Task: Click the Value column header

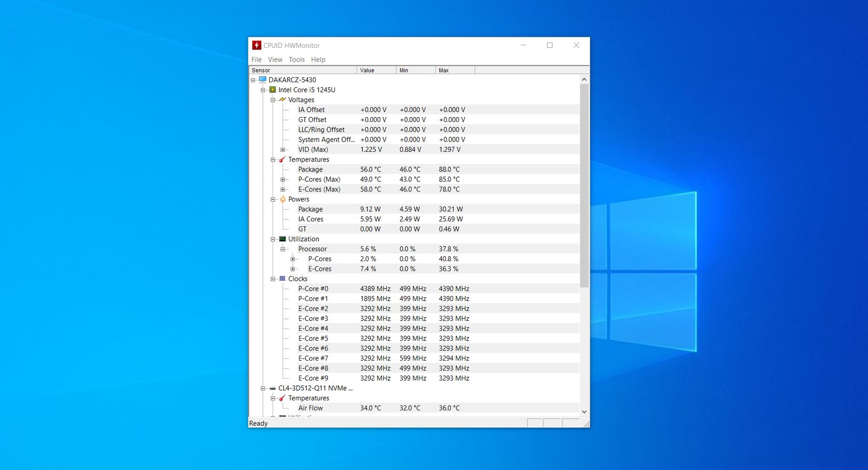Action: [376, 70]
